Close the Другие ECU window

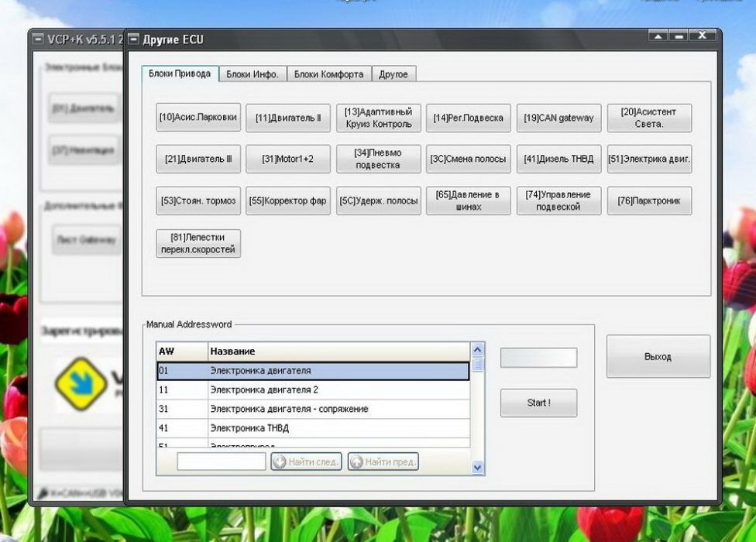point(702,35)
